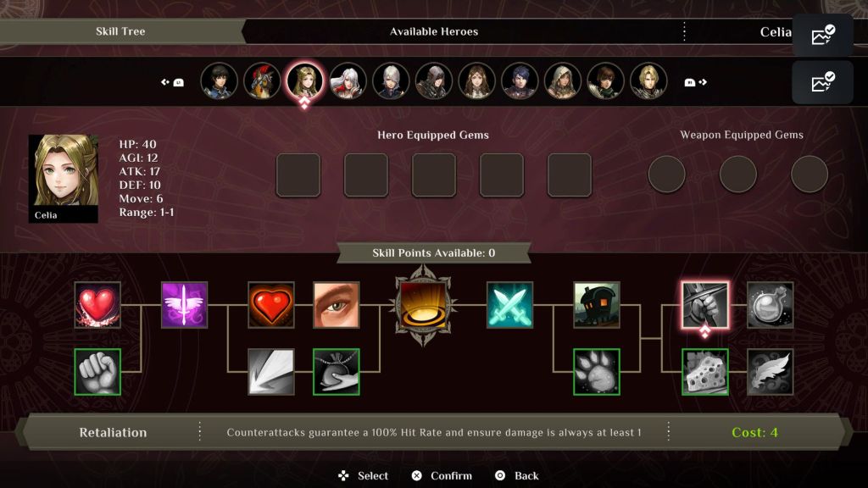Image resolution: width=868 pixels, height=488 pixels.
Task: Go to next hero with right arrow
Action: pos(696,82)
